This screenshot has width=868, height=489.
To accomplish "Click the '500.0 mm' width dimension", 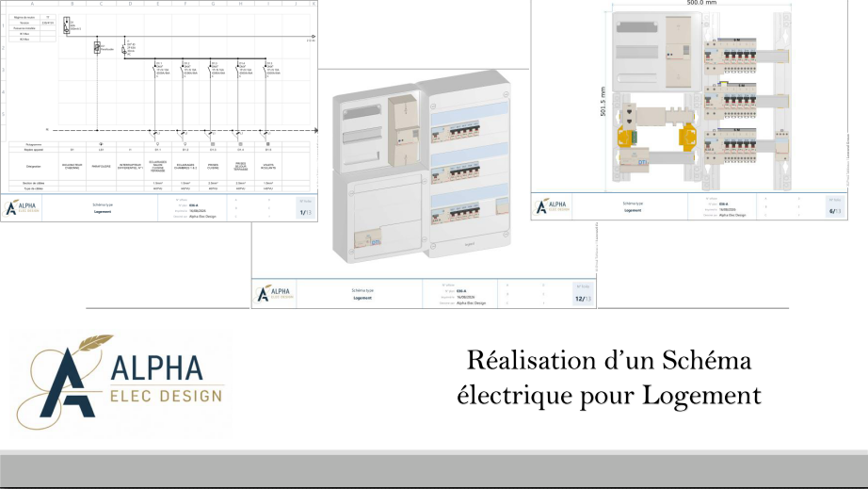I will click(701, 3).
